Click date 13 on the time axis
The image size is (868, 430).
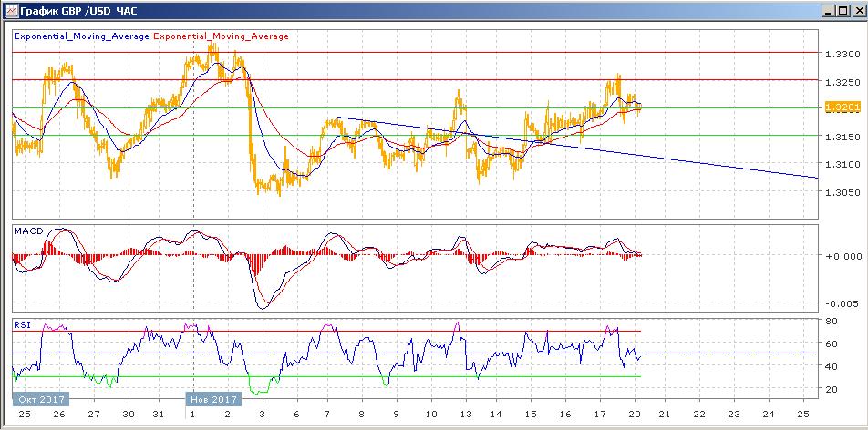pos(466,414)
